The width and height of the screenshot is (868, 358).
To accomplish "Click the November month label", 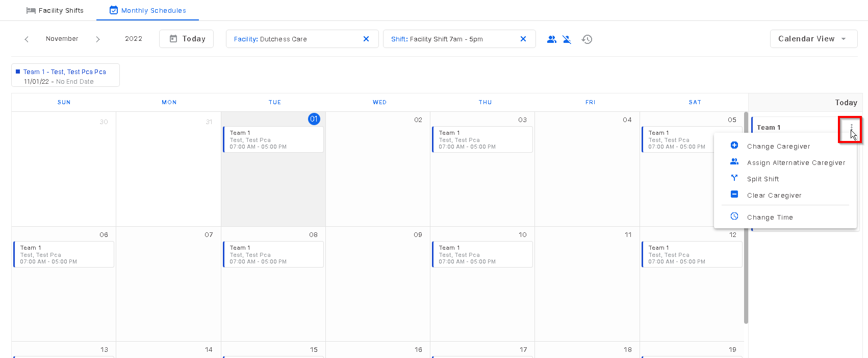I will (62, 39).
